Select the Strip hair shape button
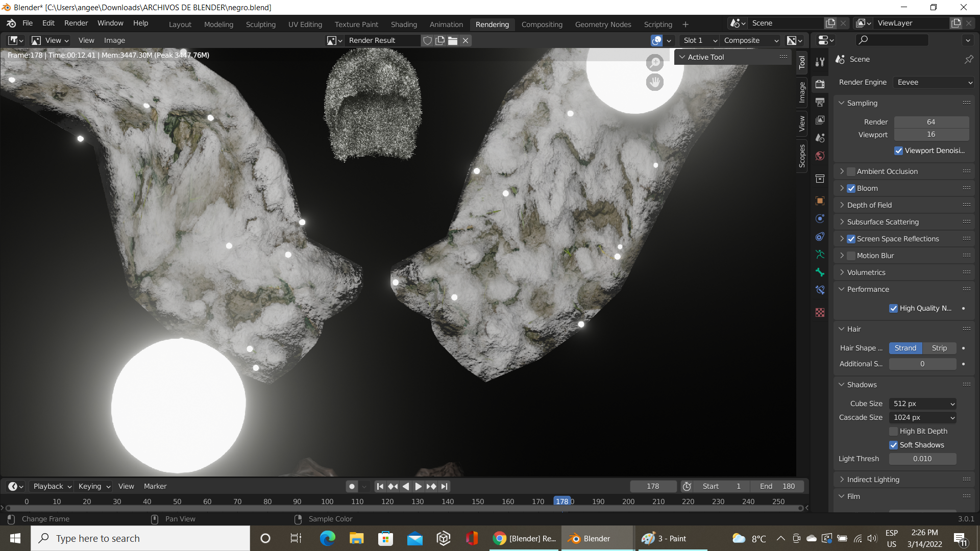This screenshot has height=551, width=980. [x=939, y=348]
